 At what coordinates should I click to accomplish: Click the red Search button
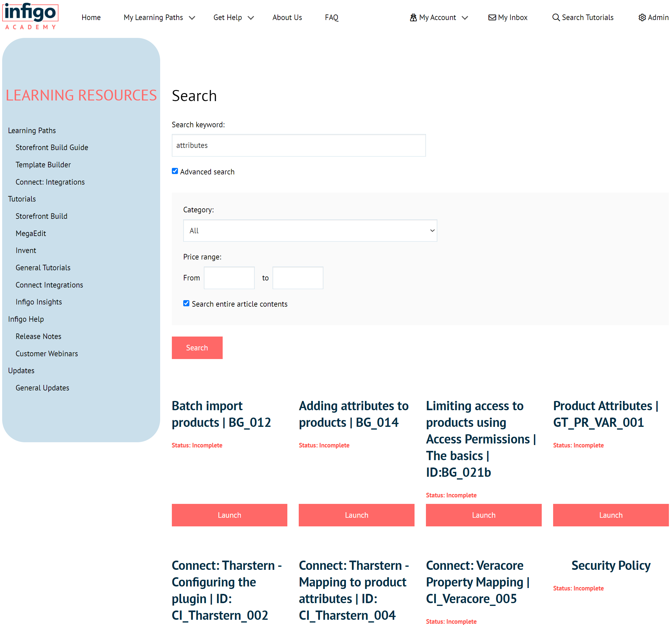(x=197, y=348)
